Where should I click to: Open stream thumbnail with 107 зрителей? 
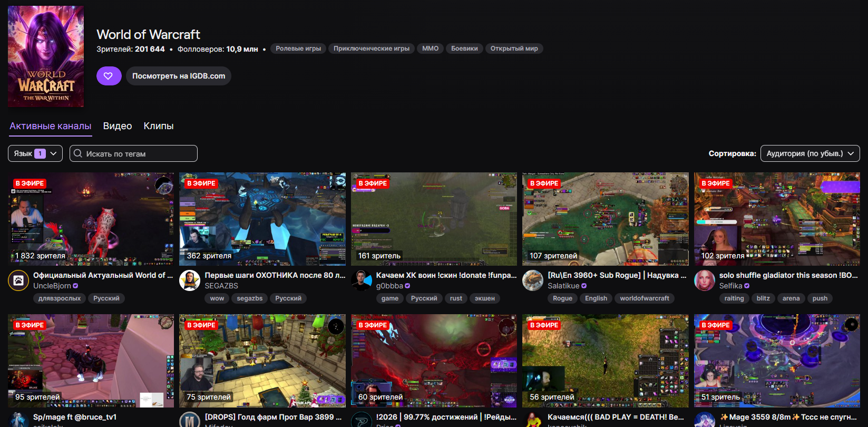coord(606,219)
